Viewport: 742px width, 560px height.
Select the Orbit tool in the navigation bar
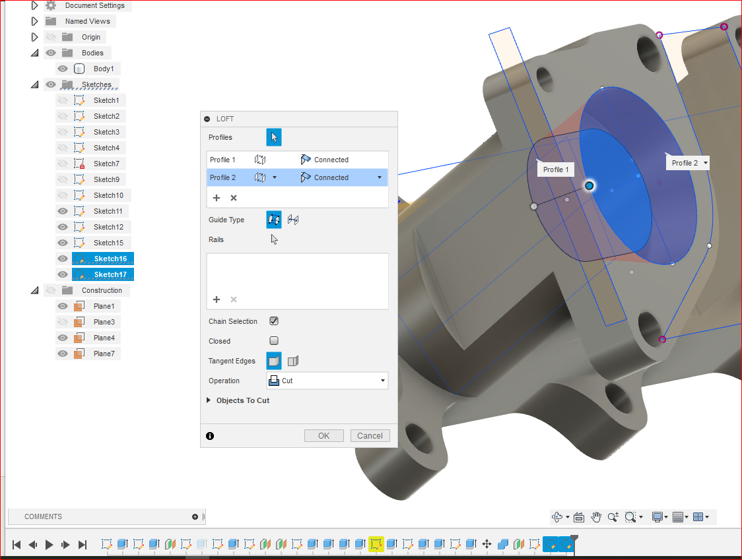(556, 517)
